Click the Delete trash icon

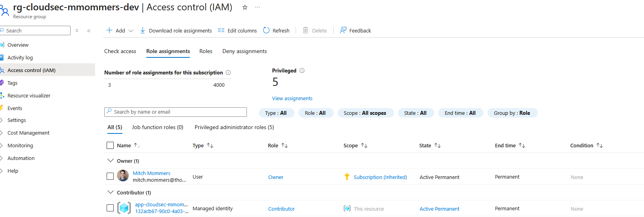pos(306,30)
